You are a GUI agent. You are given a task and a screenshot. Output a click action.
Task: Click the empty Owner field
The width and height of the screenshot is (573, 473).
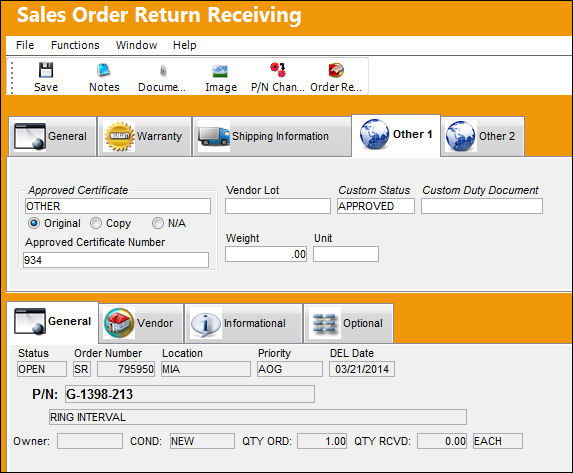(90, 441)
